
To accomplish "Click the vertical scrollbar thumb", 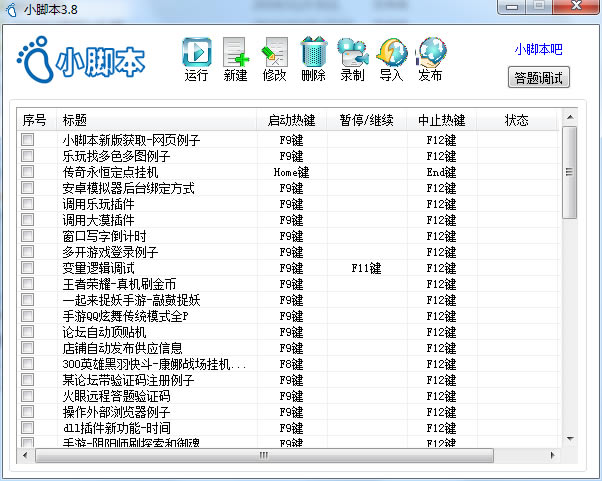I will click(x=570, y=172).
